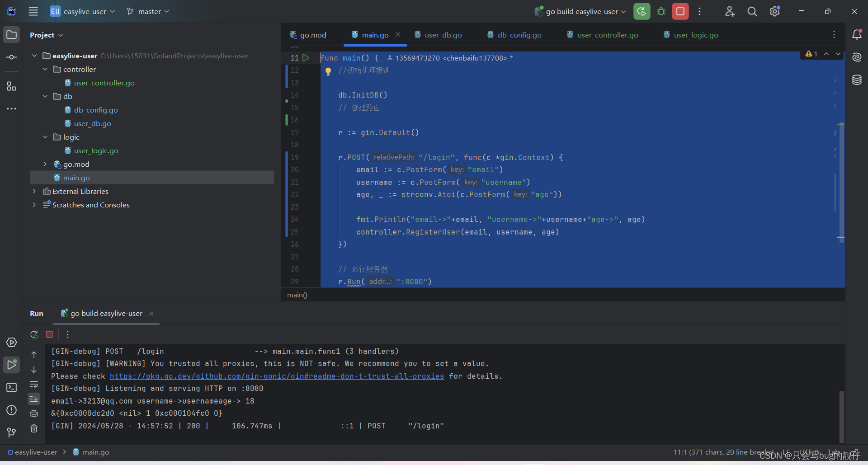
Task: Open IDE settings gear
Action: tap(775, 11)
